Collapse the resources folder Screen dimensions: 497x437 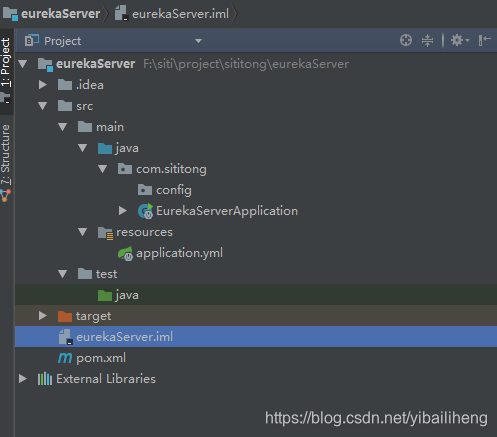coord(83,232)
